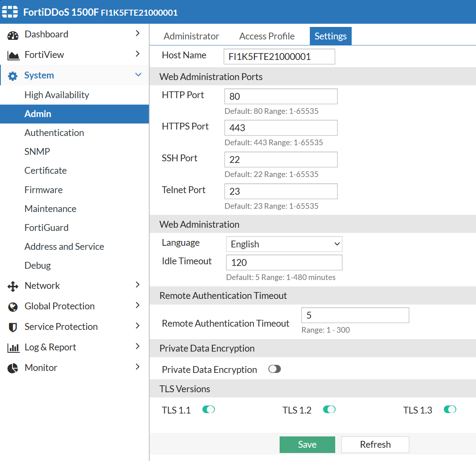Click the Network arrows icon
The height and width of the screenshot is (461, 476).
pos(13,286)
